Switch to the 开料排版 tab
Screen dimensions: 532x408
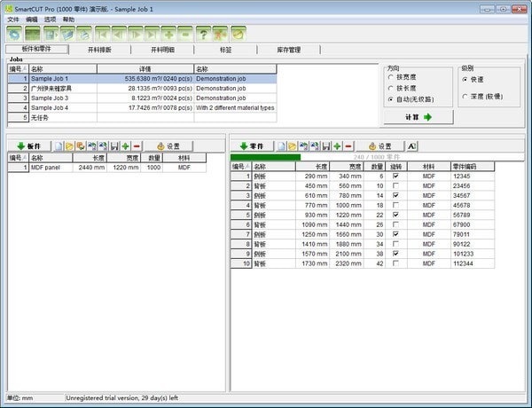[x=106, y=50]
